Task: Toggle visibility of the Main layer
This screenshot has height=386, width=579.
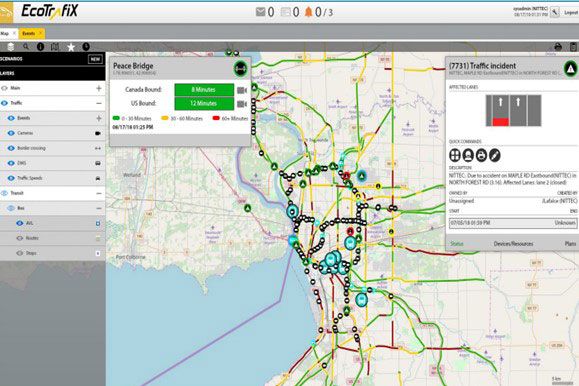Action: pos(4,88)
